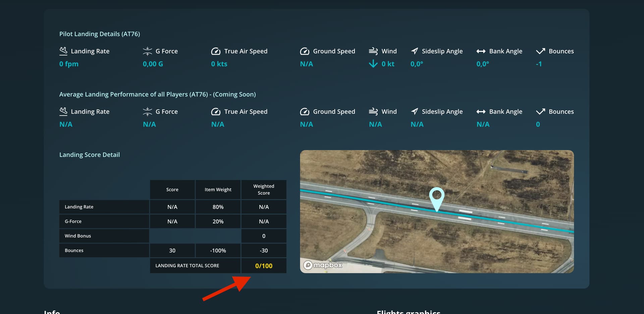Click the Wind icon in Average Landing row
Screen dimensions: 644x314
tap(373, 112)
